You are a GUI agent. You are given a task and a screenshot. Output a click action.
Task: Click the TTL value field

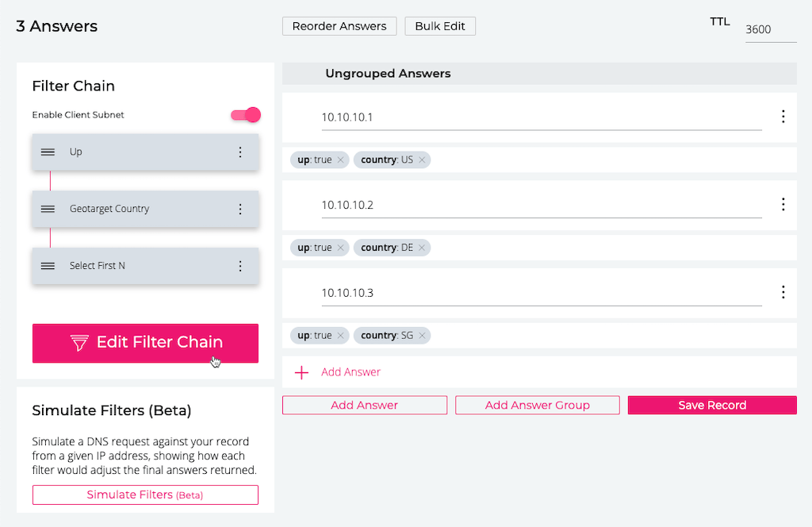click(x=770, y=29)
